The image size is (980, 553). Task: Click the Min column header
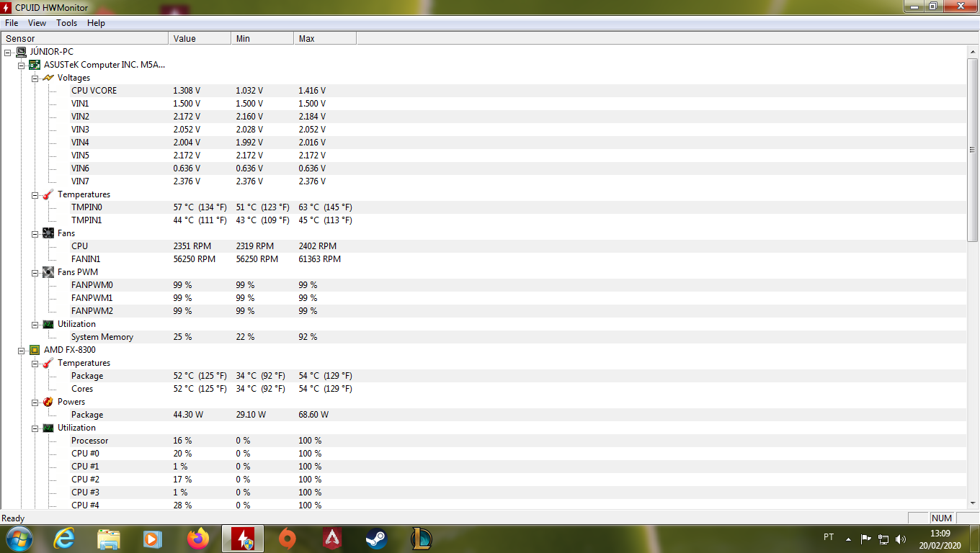click(262, 38)
